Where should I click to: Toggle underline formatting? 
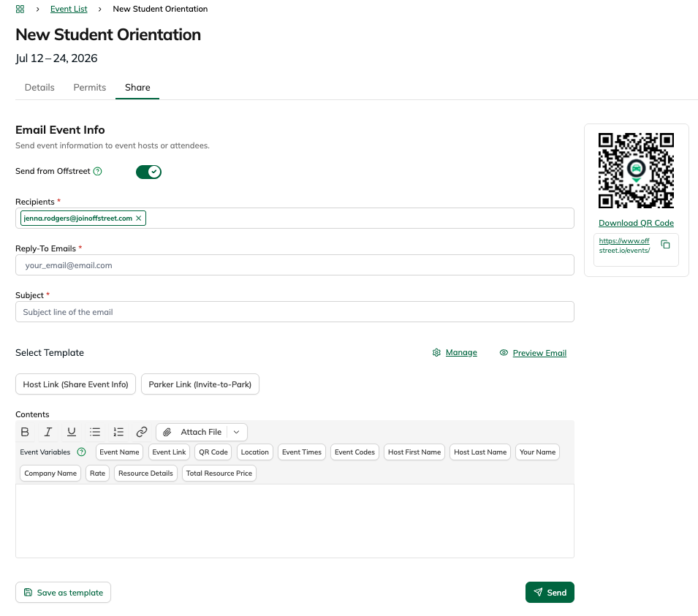71,432
